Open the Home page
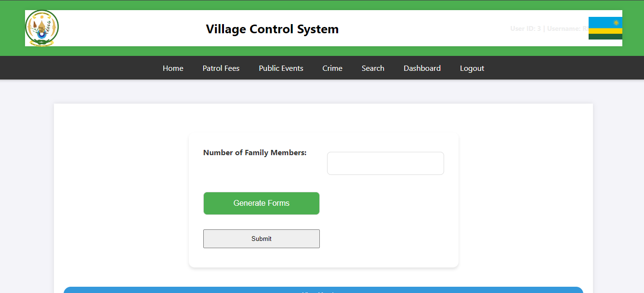This screenshot has width=644, height=293. click(x=173, y=68)
